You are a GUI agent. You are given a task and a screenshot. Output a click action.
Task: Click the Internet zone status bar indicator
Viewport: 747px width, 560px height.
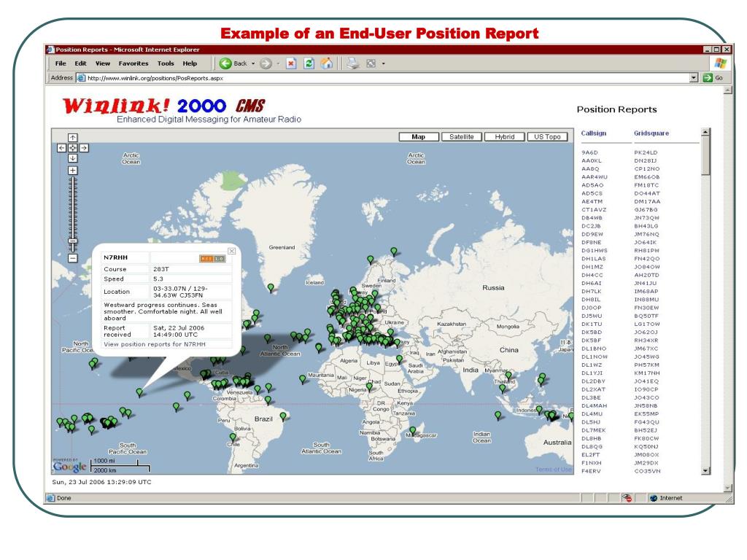coord(666,498)
